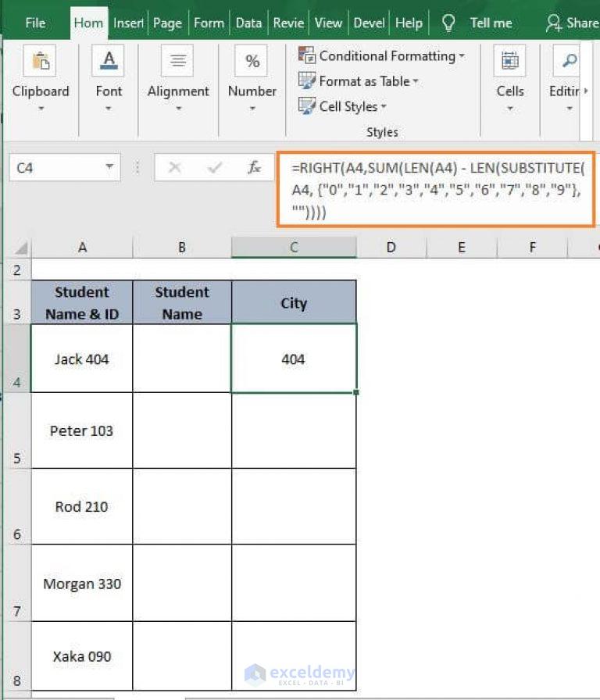Switch to the Page Layout tab
The image size is (600, 700).
tap(167, 23)
